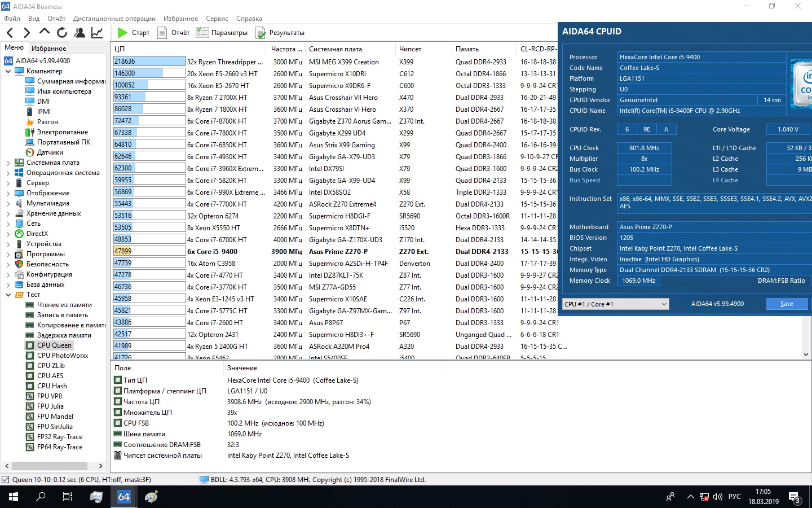Open the Файл menu
The height and width of the screenshot is (508, 812).
pyautogui.click(x=12, y=19)
